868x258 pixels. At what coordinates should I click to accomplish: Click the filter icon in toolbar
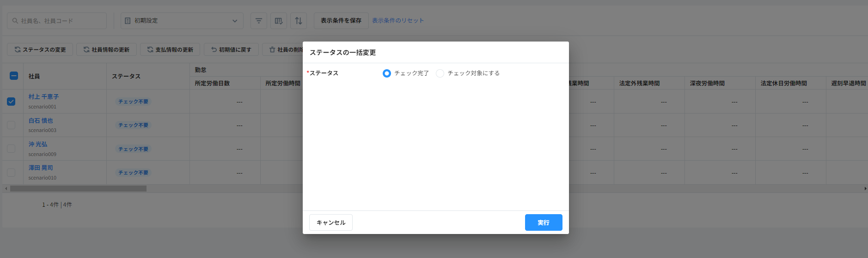(259, 21)
